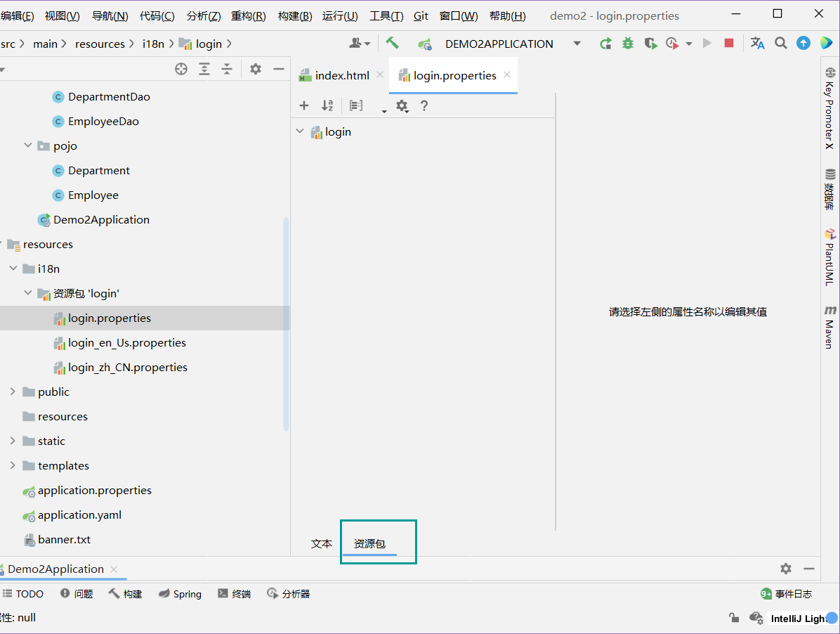Expand the templates folder
This screenshot has height=634, width=840.
tap(13, 465)
